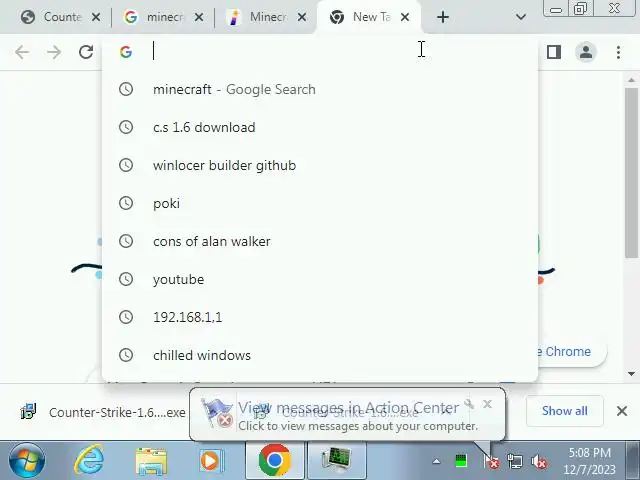Choose the '192.168.1,1' suggestion
Screen dimensions: 640x480
click(320, 317)
